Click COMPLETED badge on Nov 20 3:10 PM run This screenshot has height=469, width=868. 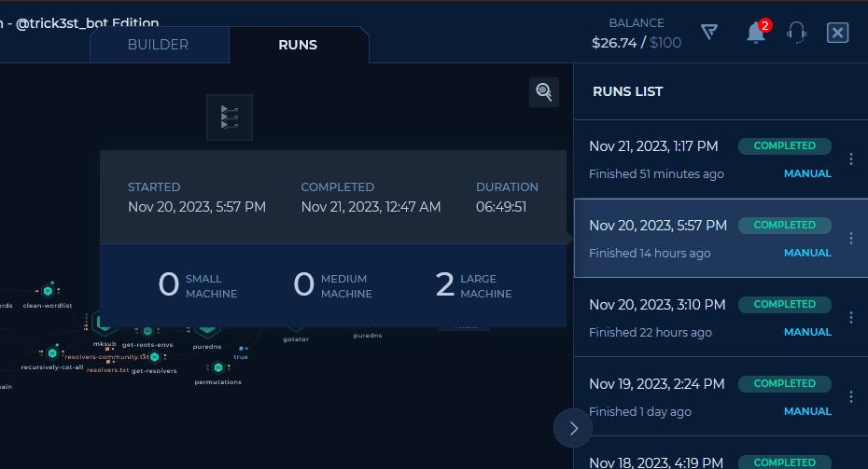pyautogui.click(x=784, y=304)
